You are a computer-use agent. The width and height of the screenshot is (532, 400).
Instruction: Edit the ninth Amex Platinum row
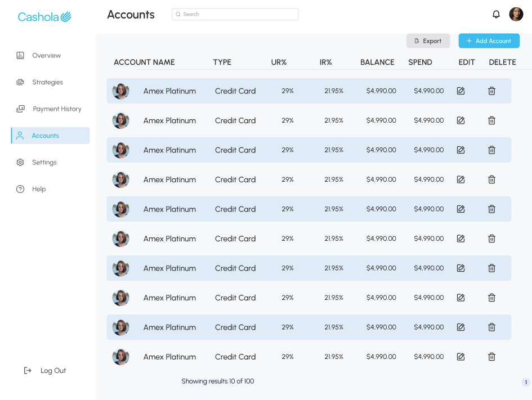point(461,327)
